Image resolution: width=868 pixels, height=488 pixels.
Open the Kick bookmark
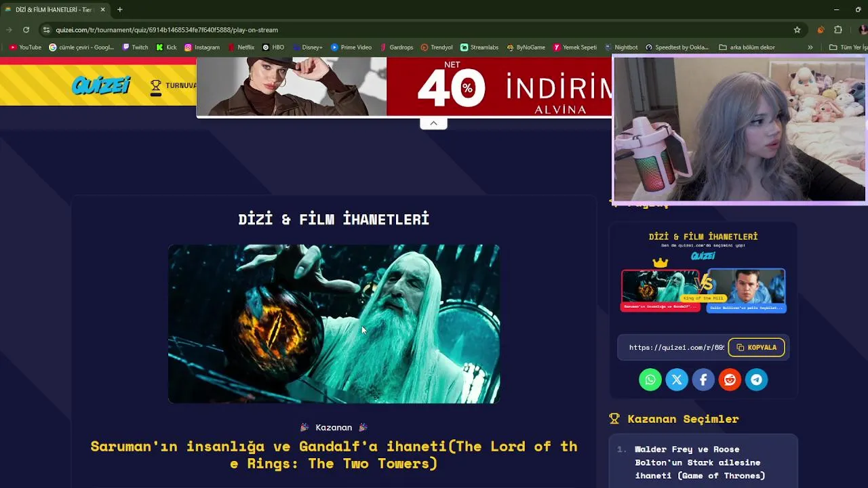point(166,47)
